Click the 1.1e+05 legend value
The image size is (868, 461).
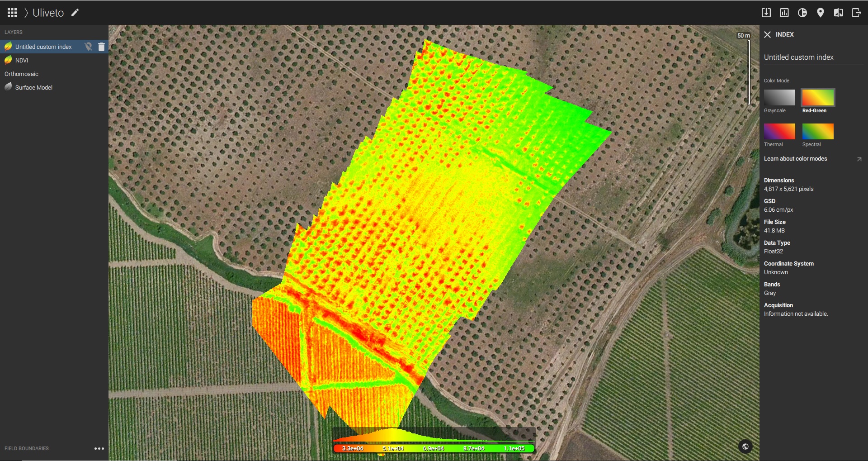[514, 448]
